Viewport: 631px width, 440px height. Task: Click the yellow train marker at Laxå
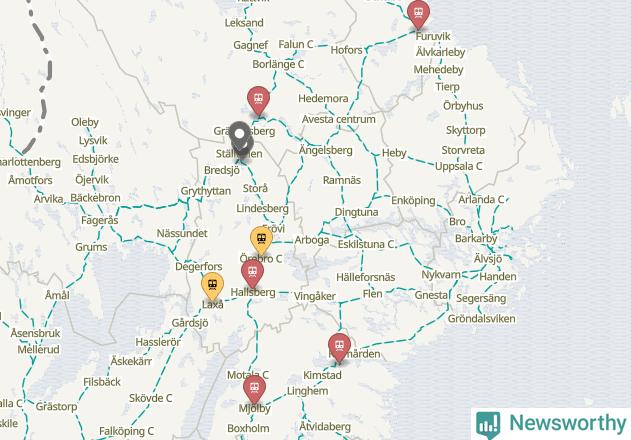point(212,287)
